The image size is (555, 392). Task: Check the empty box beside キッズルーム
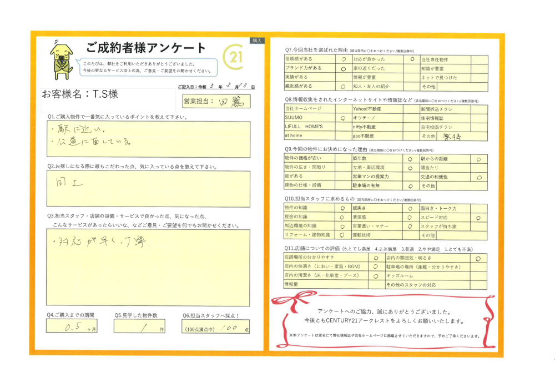click(x=478, y=275)
